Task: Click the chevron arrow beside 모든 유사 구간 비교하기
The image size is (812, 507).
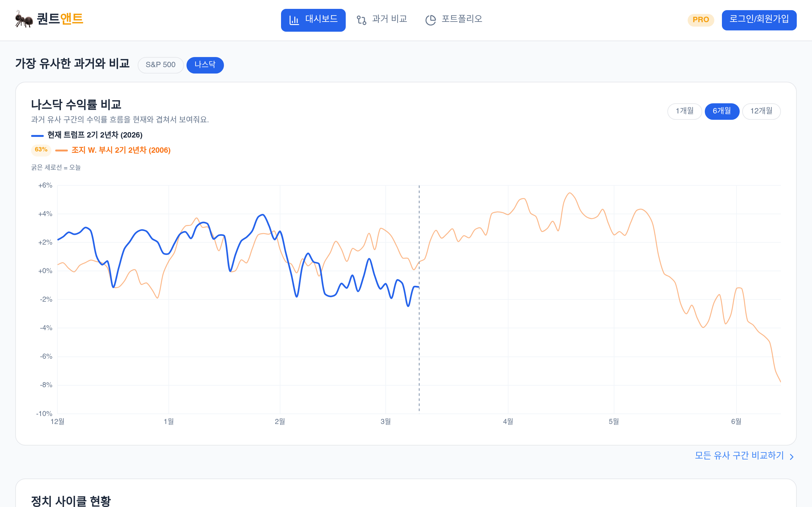Action: pyautogui.click(x=791, y=457)
